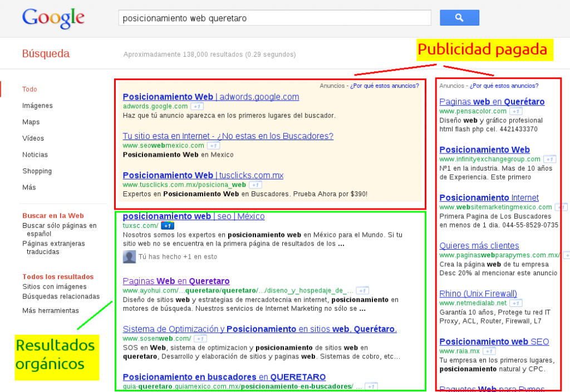Open the '¿Por qué estos anuncios?' link
This screenshot has width=570, height=392.
[x=383, y=85]
